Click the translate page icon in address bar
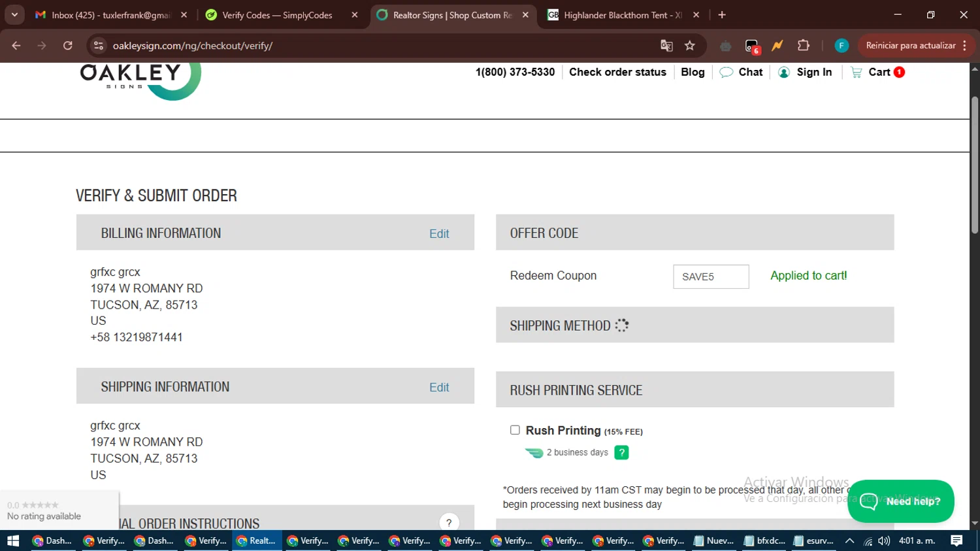 click(666, 46)
